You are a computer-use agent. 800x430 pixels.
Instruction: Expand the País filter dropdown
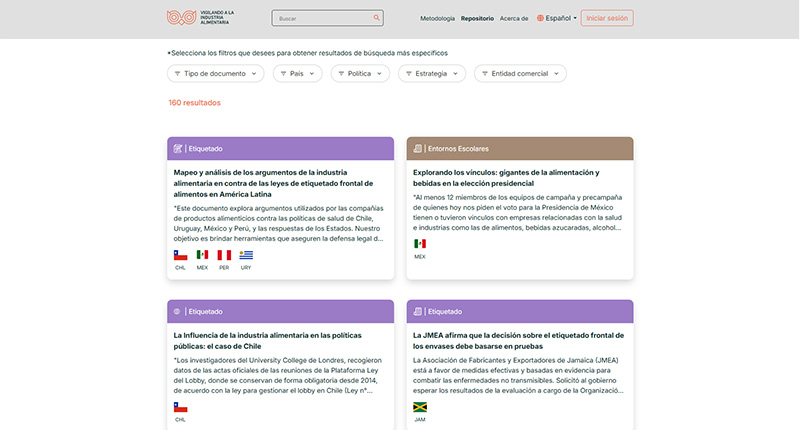tap(297, 74)
